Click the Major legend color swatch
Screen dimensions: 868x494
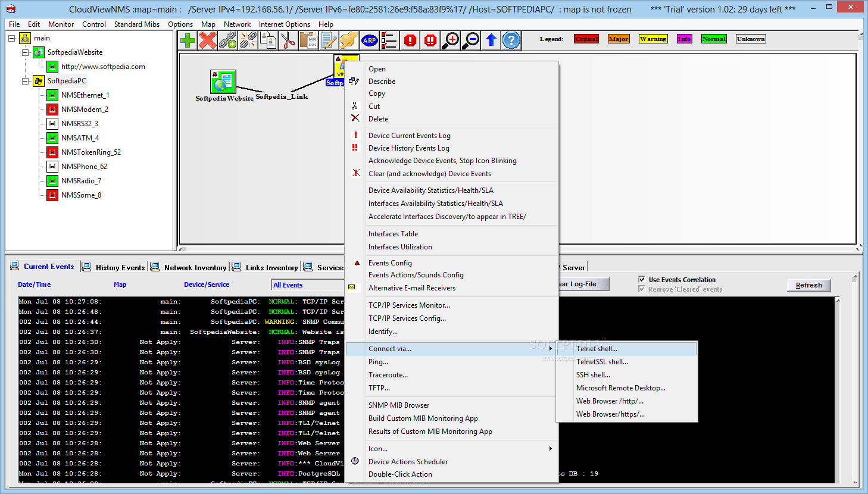(619, 39)
